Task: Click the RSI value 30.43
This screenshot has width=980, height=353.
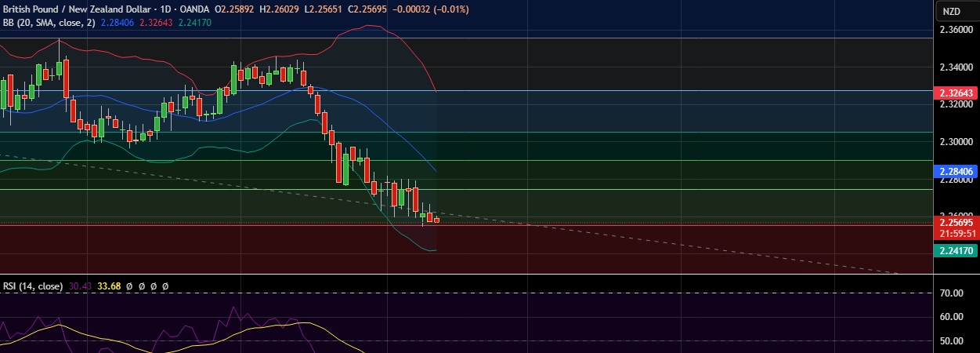Action: click(80, 287)
